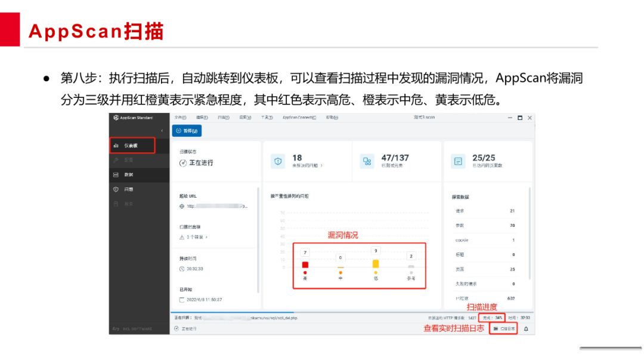Select the 参数 row showing 20
This screenshot has width=644, height=363.
pos(485,225)
